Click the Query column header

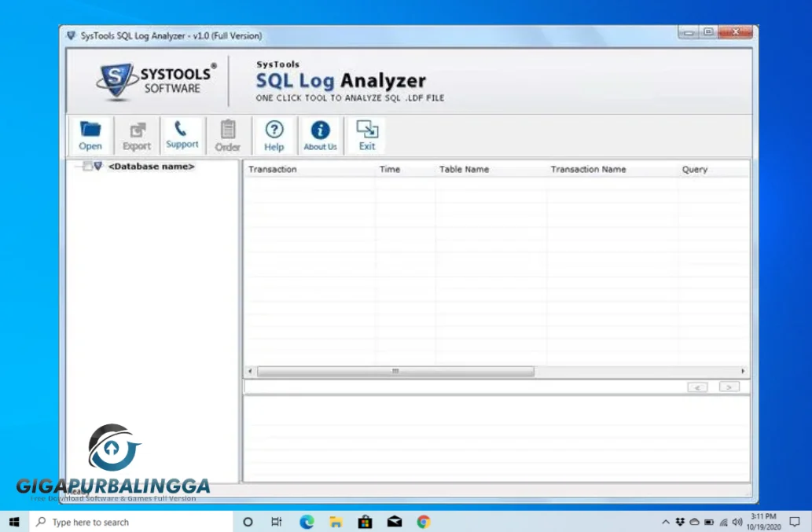pos(694,169)
